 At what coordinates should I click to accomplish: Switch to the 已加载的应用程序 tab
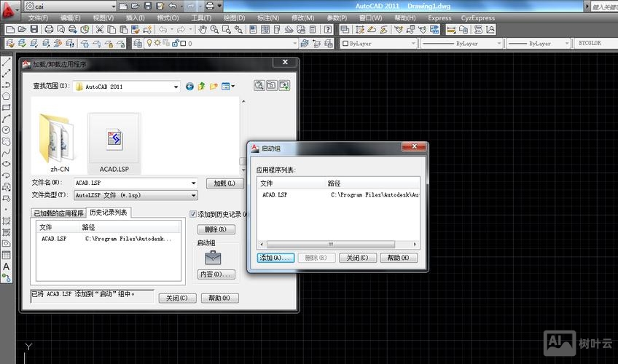(58, 213)
